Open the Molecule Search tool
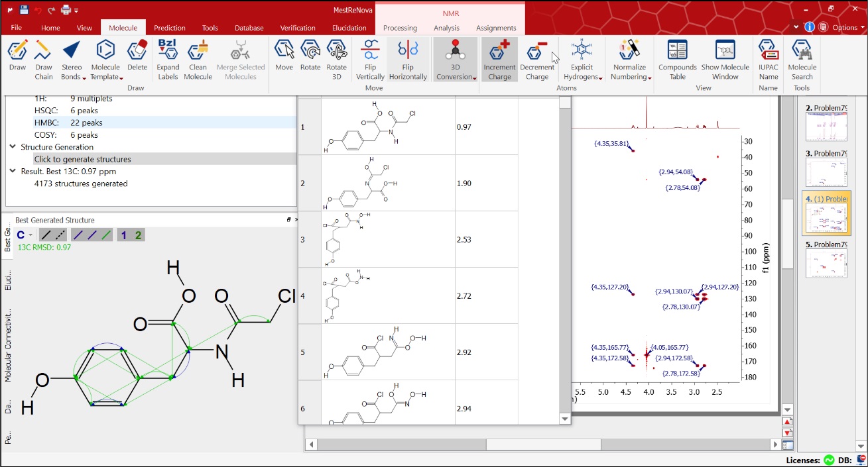This screenshot has width=868, height=467. [802, 58]
